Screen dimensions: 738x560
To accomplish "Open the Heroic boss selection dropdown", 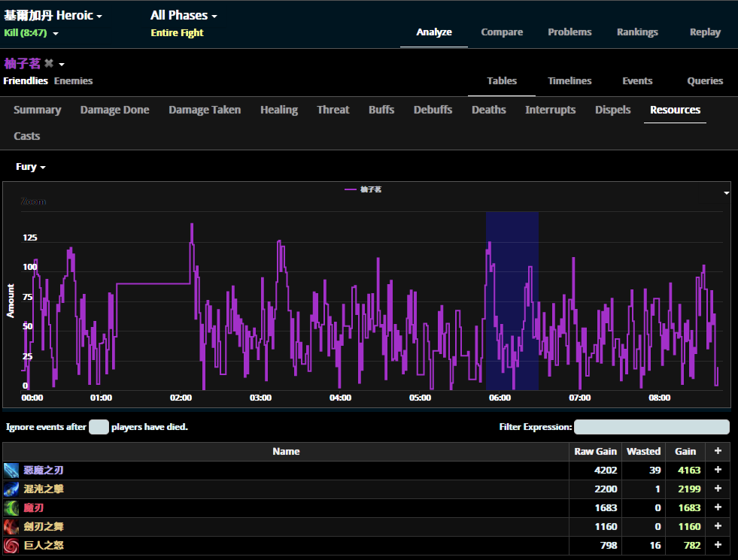I will tap(53, 16).
